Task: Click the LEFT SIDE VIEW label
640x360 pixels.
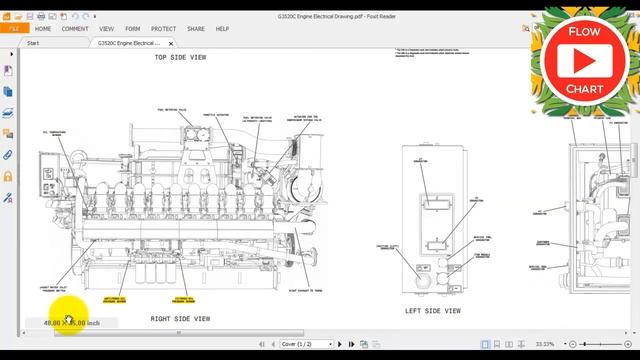Action: coord(433,311)
